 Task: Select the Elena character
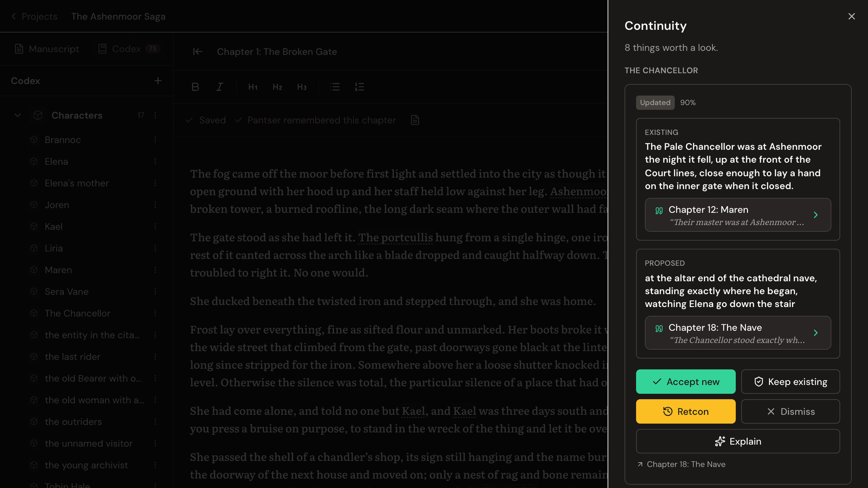[56, 161]
